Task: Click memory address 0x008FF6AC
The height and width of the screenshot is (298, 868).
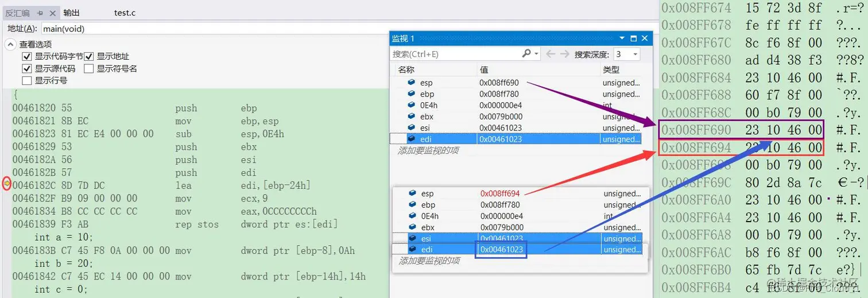Action: 696,253
